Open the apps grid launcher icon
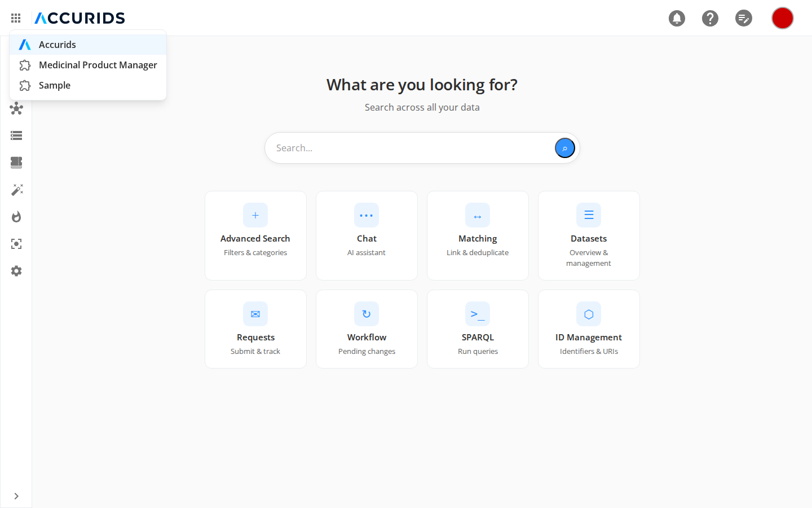Viewport: 812px width, 508px height. [16, 18]
